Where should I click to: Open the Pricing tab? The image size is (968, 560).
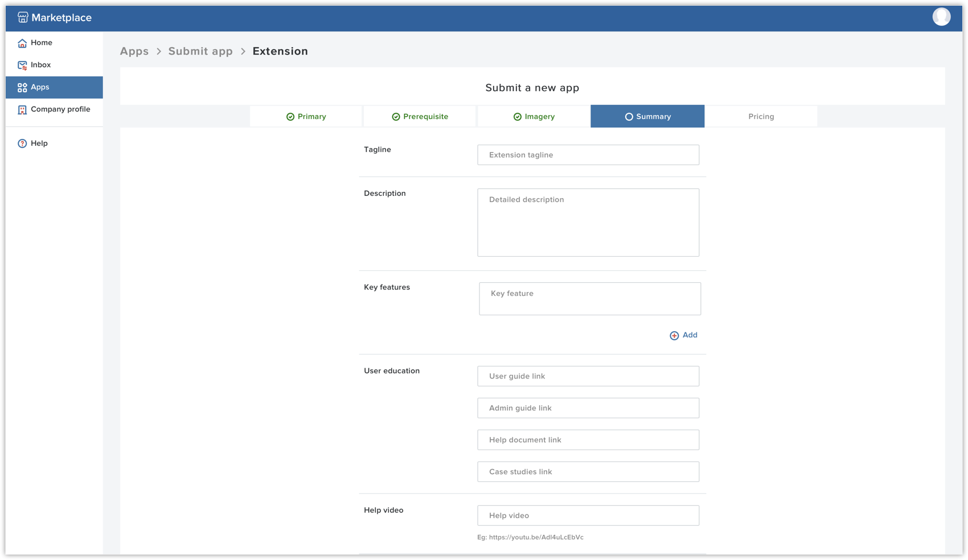(x=761, y=116)
